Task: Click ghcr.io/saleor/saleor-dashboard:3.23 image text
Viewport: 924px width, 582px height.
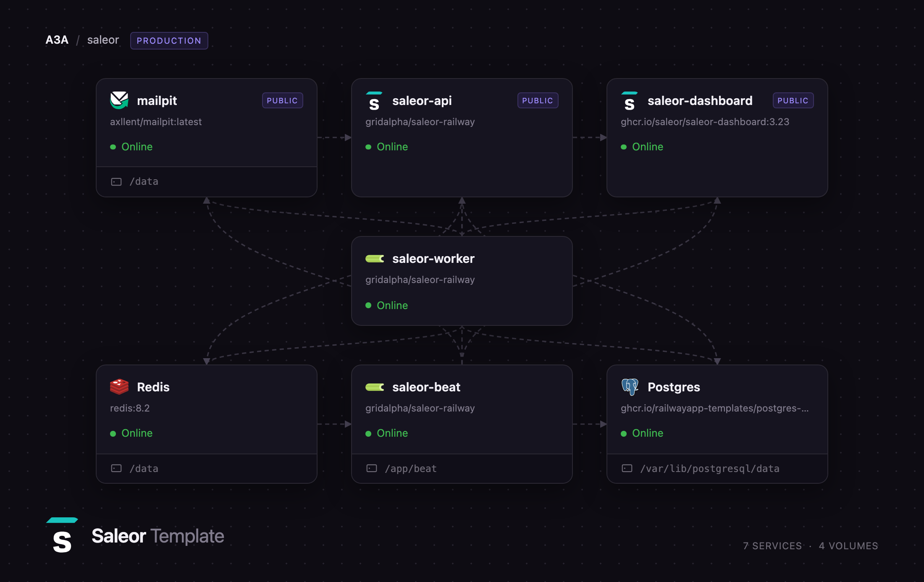Action: pos(705,122)
